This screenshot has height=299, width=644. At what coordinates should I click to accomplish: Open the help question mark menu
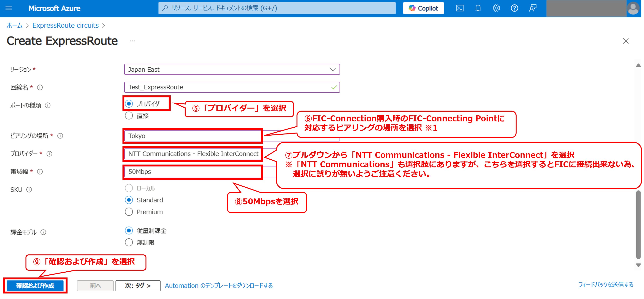(x=514, y=8)
